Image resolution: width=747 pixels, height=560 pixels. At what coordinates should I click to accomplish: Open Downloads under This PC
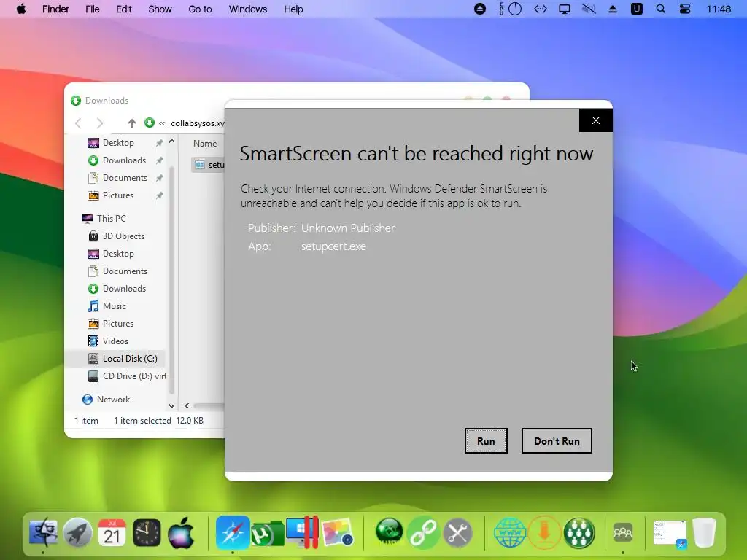click(124, 289)
